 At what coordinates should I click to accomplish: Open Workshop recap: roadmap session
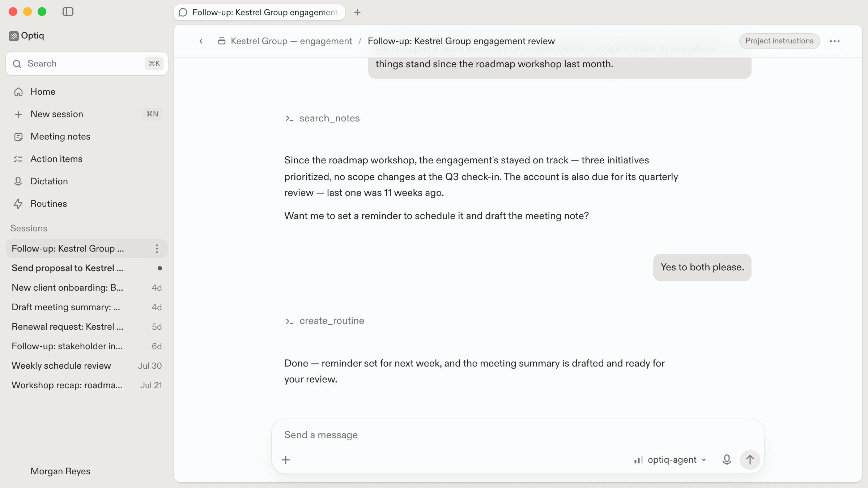tap(87, 385)
